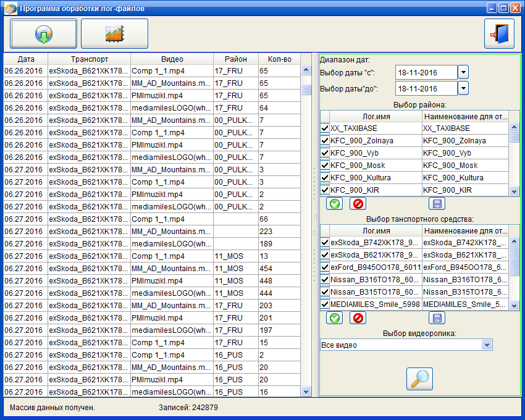This screenshot has width=525, height=420.
Task: Select XX_TAXIBASE report name cell
Action: coord(466,128)
